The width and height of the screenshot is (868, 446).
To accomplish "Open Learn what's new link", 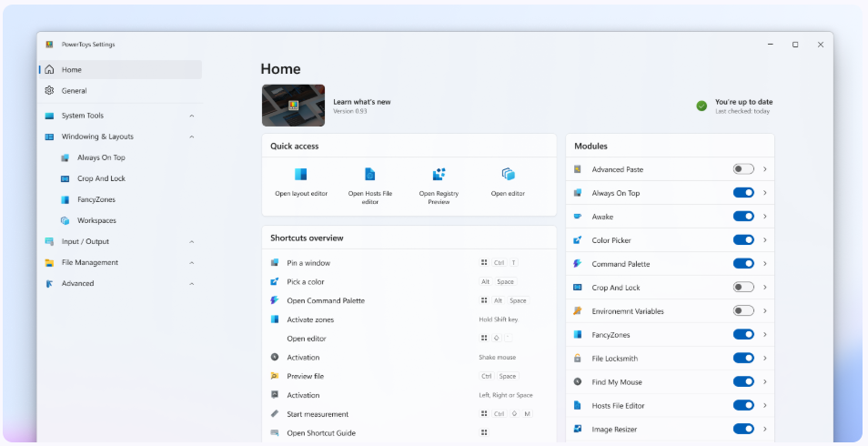I will click(361, 102).
